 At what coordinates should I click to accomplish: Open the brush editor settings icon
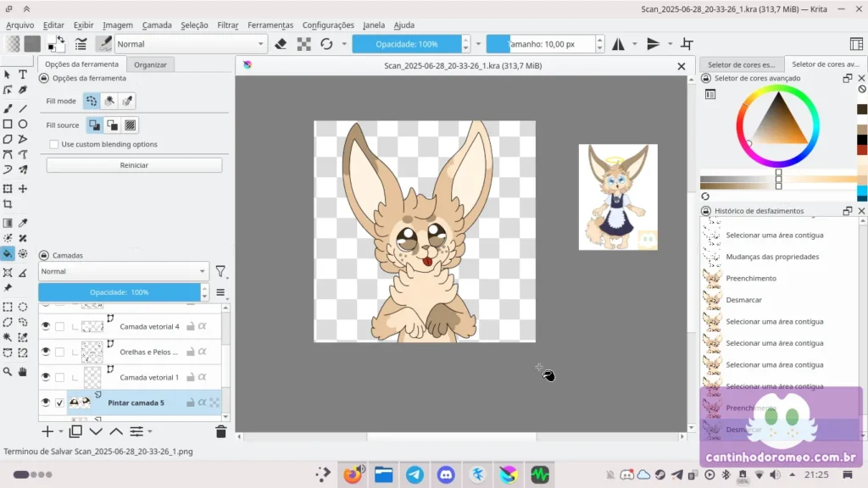click(81, 44)
